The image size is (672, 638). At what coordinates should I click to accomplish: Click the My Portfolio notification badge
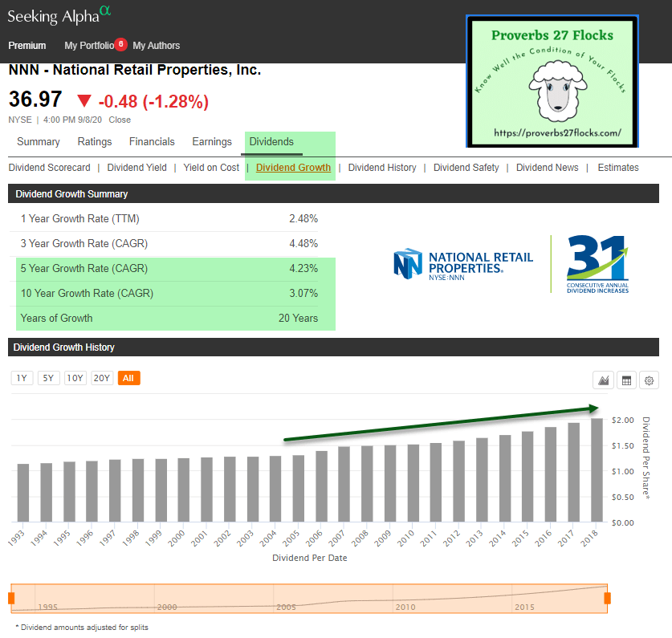point(120,44)
